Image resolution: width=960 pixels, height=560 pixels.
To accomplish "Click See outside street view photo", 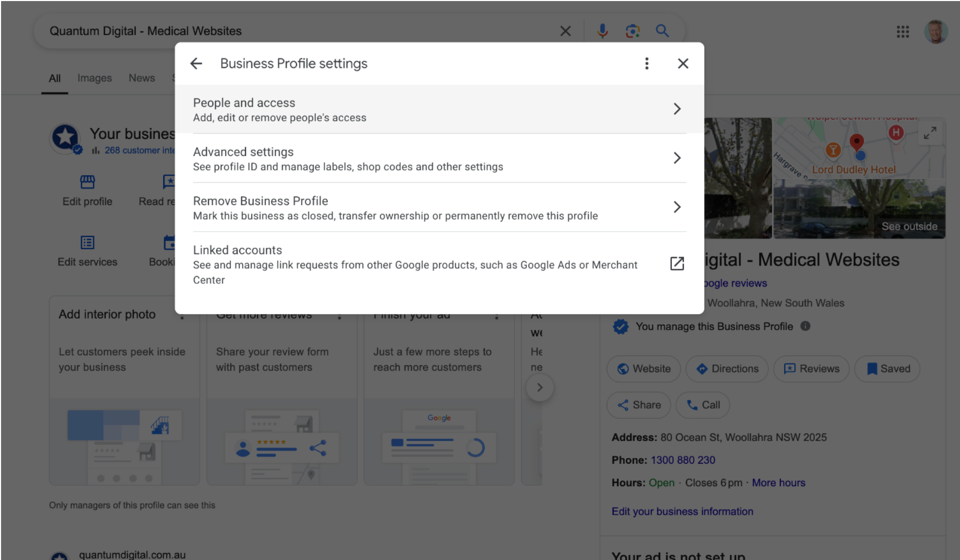I will coord(859,209).
